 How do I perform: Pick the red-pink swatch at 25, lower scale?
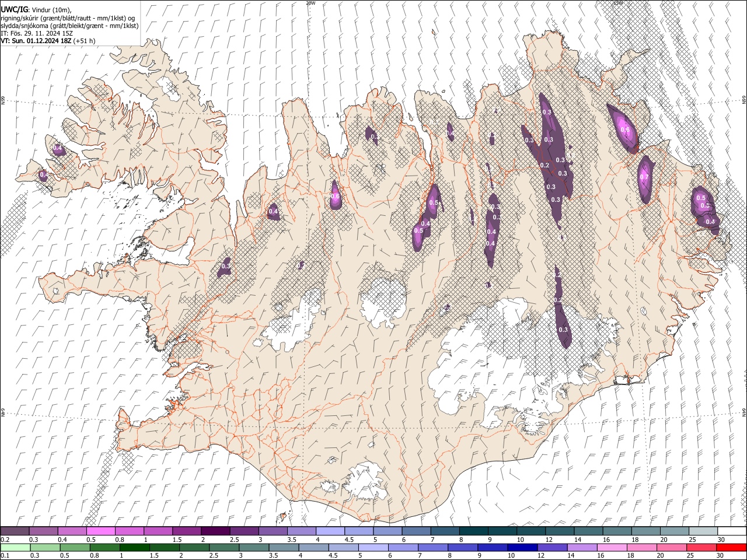coord(701,548)
